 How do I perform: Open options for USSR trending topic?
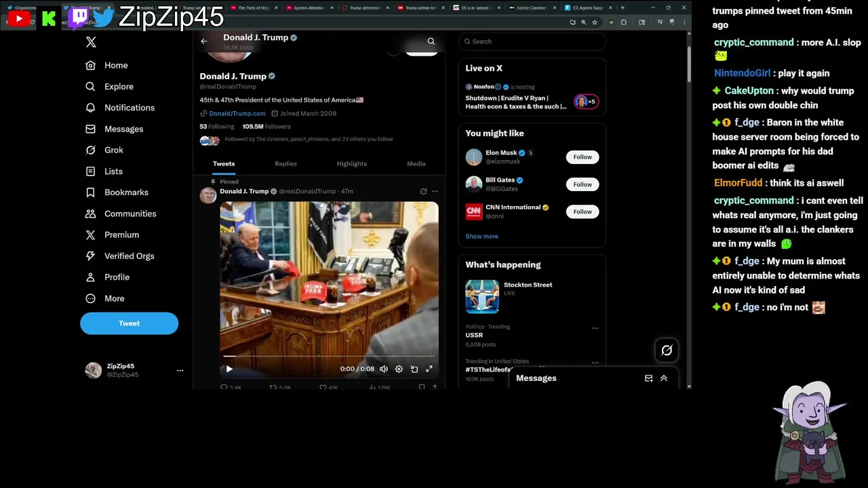595,328
